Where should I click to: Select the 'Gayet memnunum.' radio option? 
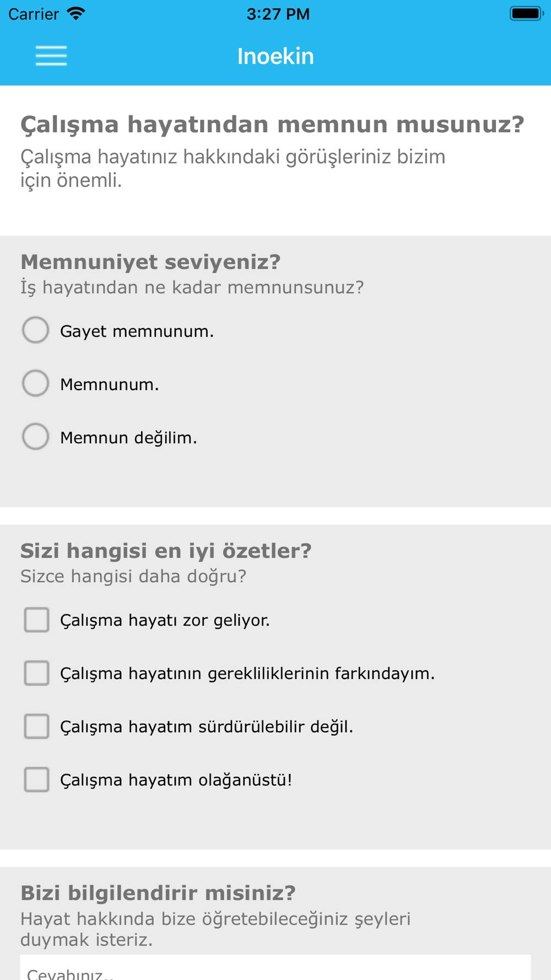pyautogui.click(x=36, y=330)
